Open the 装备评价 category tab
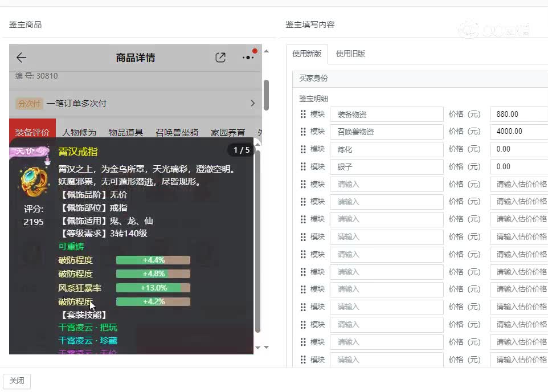This screenshot has height=392, width=548. point(32,132)
